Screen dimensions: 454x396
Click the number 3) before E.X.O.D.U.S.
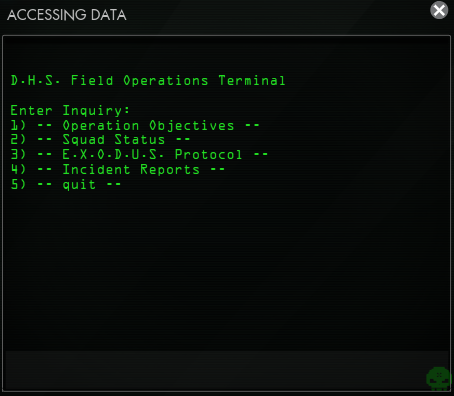click(x=18, y=154)
